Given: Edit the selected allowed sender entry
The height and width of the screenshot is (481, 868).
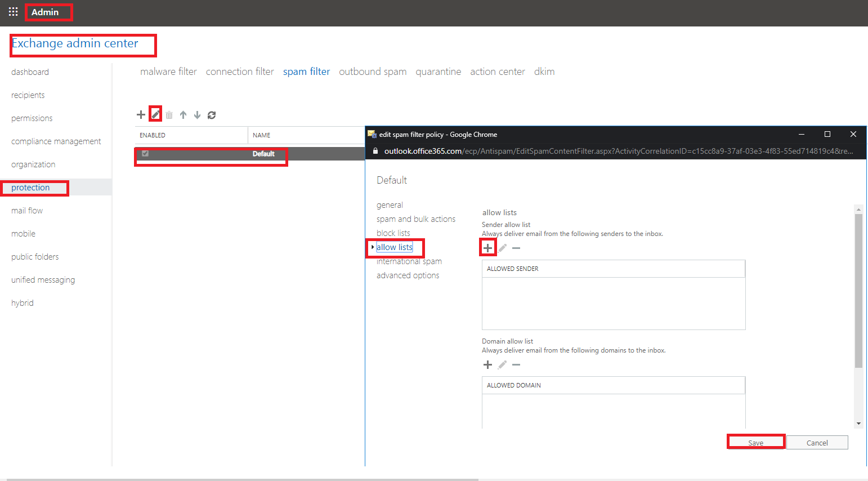Looking at the screenshot, I should [502, 248].
